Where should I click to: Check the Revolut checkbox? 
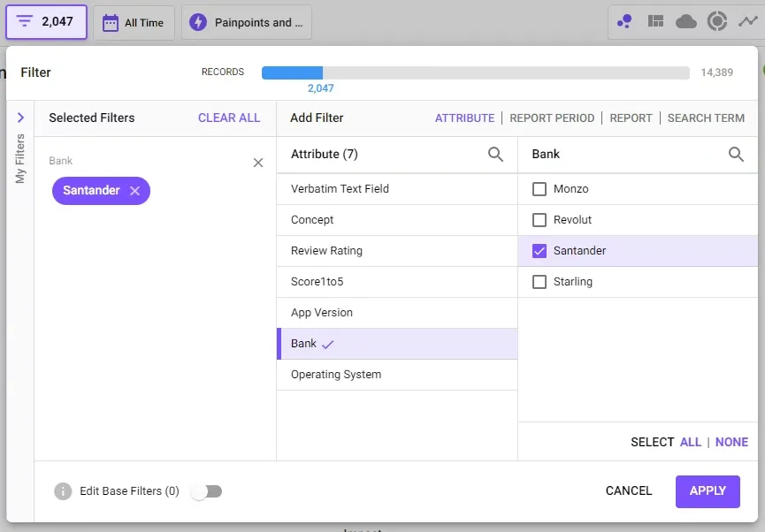pyautogui.click(x=539, y=220)
